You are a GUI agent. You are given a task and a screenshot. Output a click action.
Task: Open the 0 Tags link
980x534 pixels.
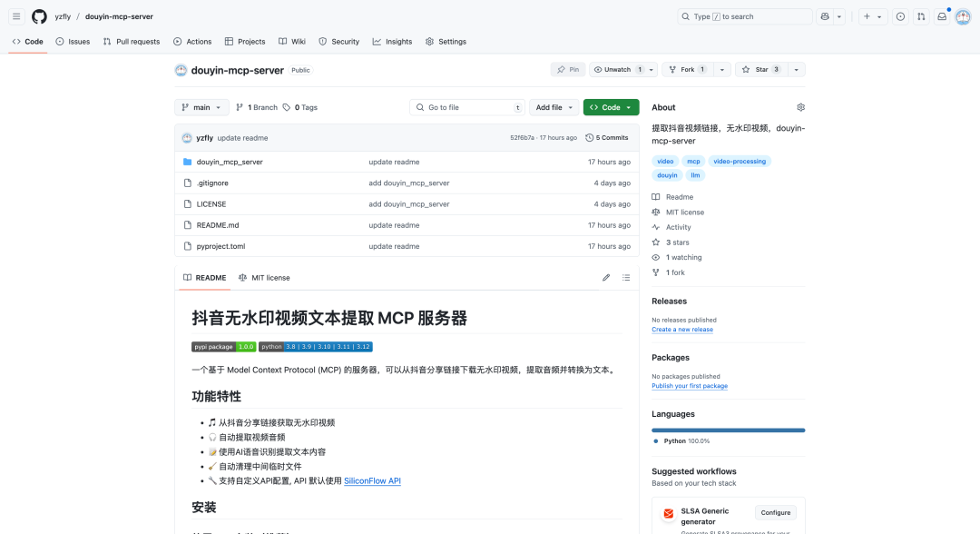click(300, 107)
